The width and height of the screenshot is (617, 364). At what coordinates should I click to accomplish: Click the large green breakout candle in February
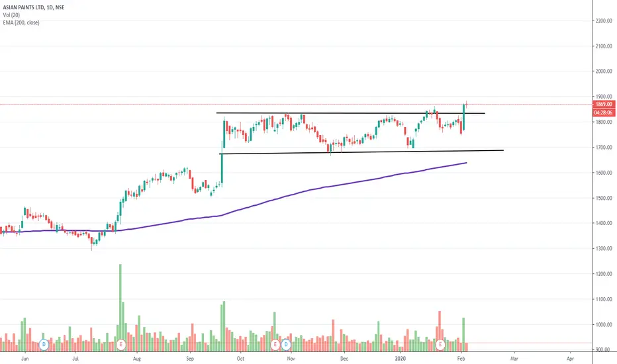pyautogui.click(x=464, y=117)
